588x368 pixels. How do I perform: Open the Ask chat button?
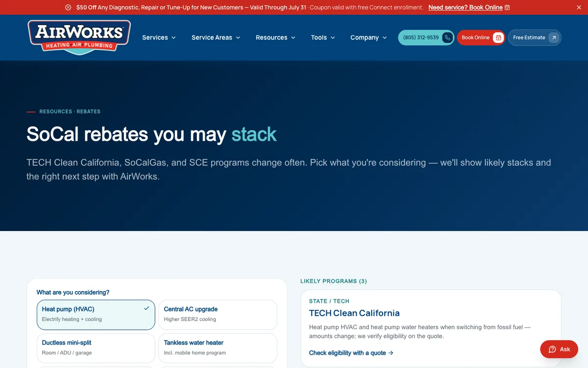pyautogui.click(x=559, y=349)
